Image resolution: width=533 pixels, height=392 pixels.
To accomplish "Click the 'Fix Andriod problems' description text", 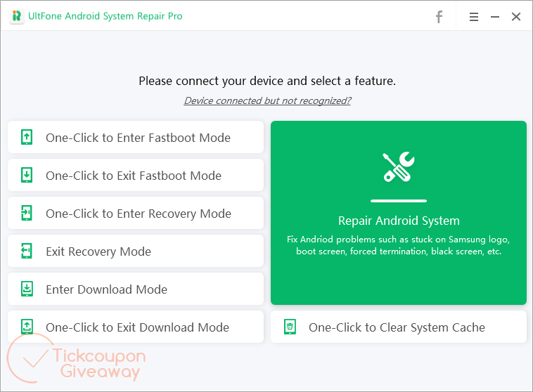I will (x=399, y=245).
